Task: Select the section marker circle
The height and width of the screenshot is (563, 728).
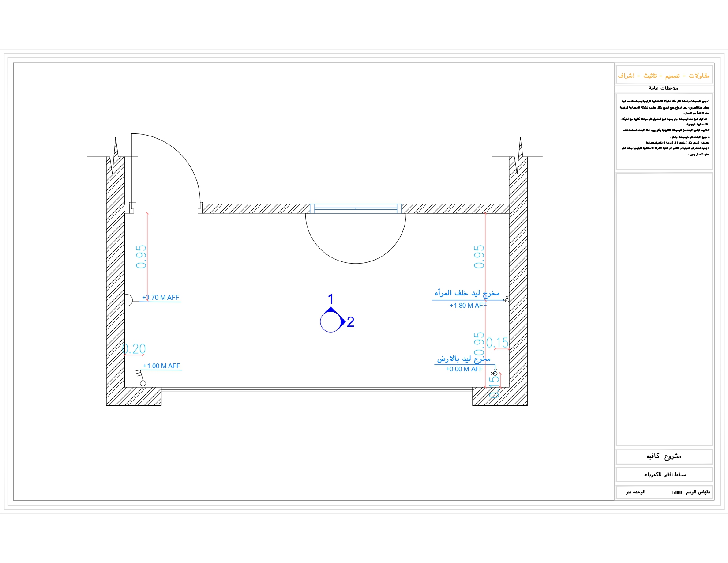Action: coord(330,322)
